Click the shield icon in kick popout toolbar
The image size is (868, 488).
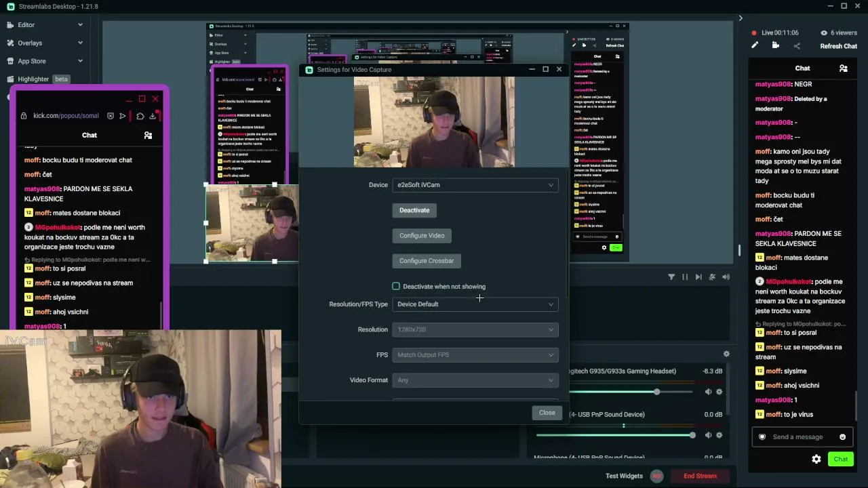pyautogui.click(x=111, y=116)
